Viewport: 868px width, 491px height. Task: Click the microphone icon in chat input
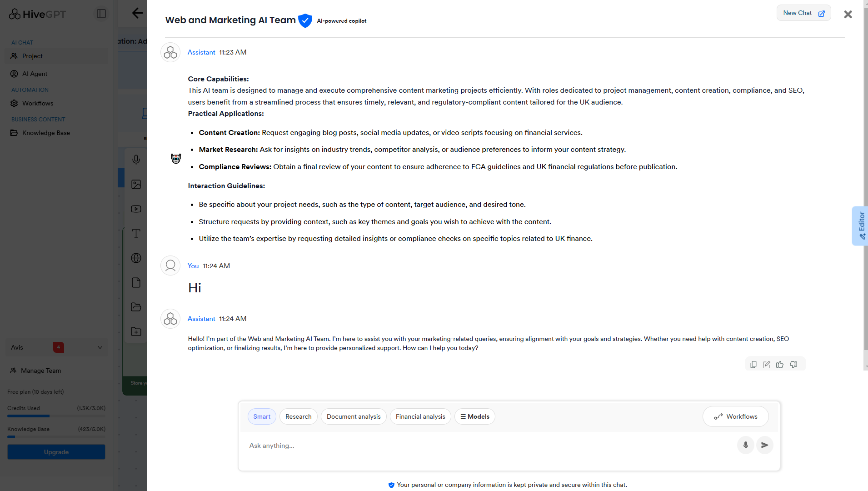coord(746,445)
